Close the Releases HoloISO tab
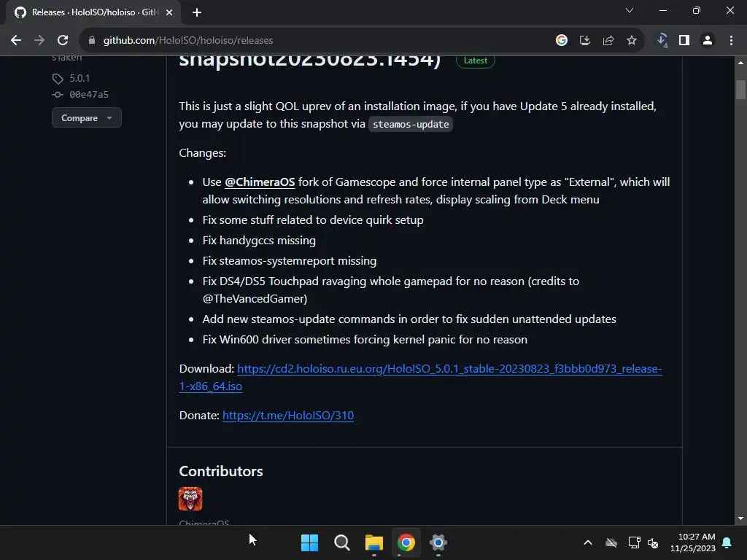The image size is (747, 560). point(169,12)
